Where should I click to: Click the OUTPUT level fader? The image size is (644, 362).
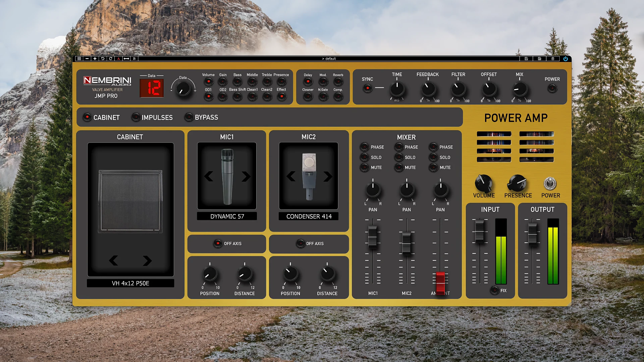[532, 234]
